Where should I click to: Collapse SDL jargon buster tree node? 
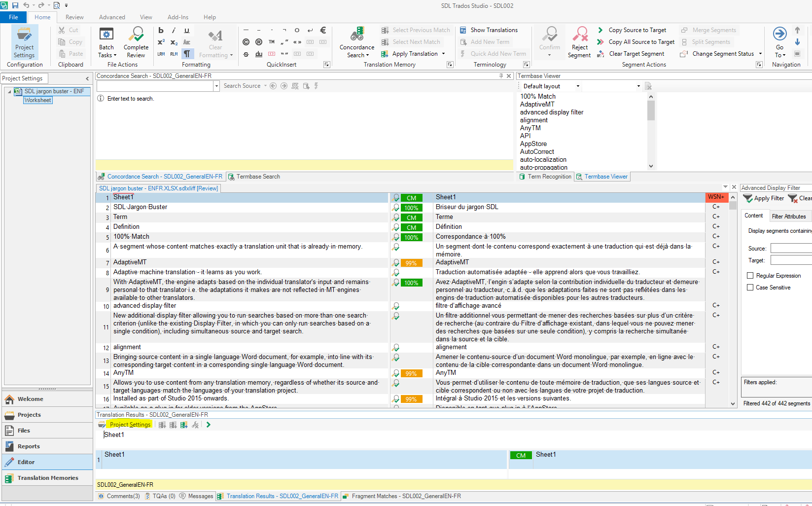pos(9,92)
